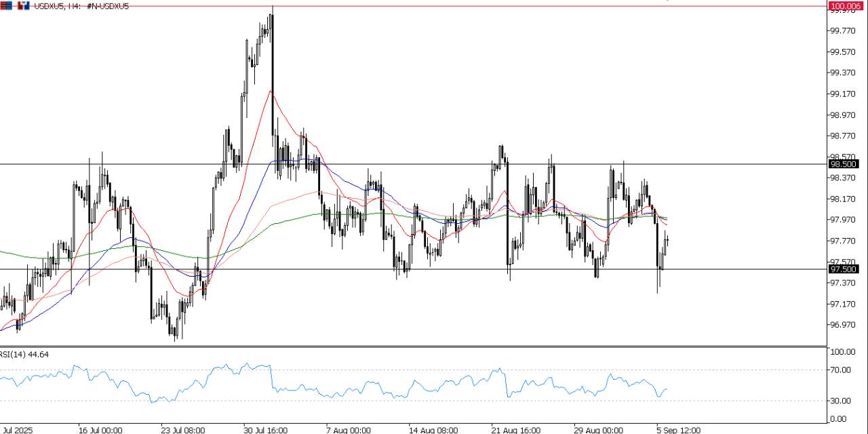Image resolution: width=868 pixels, height=434 pixels.
Task: Click the 21 Aug 16:00 time label
Action: (515, 430)
